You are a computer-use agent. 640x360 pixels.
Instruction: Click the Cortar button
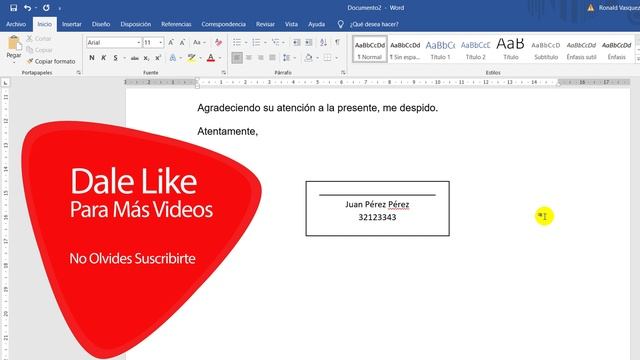40,38
